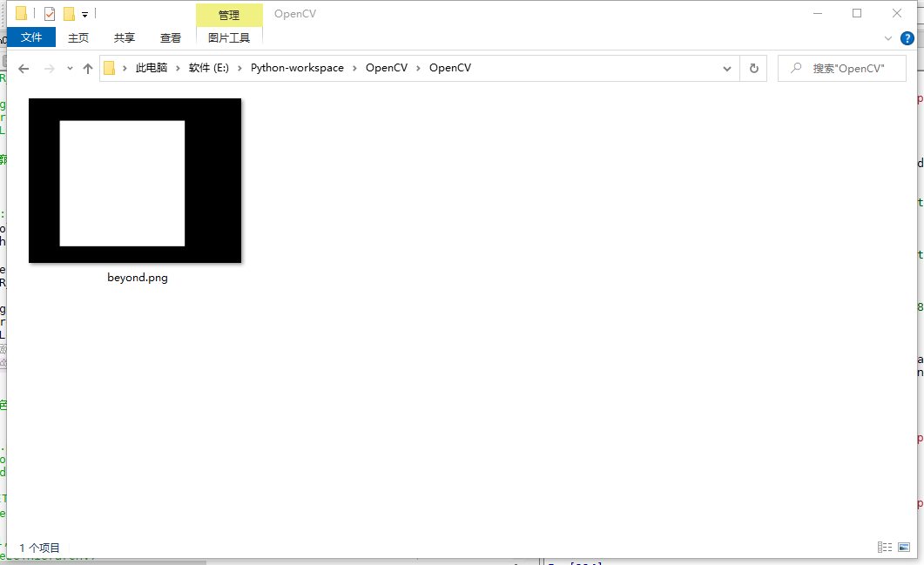The width and height of the screenshot is (924, 565).
Task: Click 软件 (E:) in the address path
Action: click(x=209, y=68)
